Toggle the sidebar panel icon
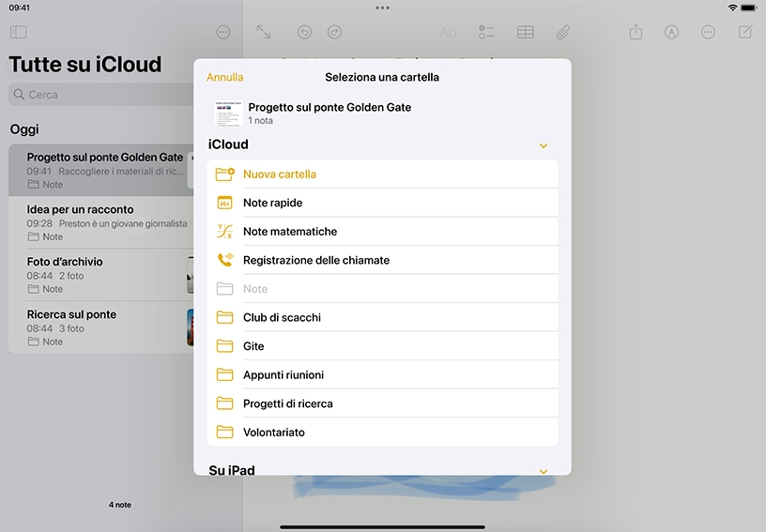Viewport: 766px width, 532px height. point(18,32)
